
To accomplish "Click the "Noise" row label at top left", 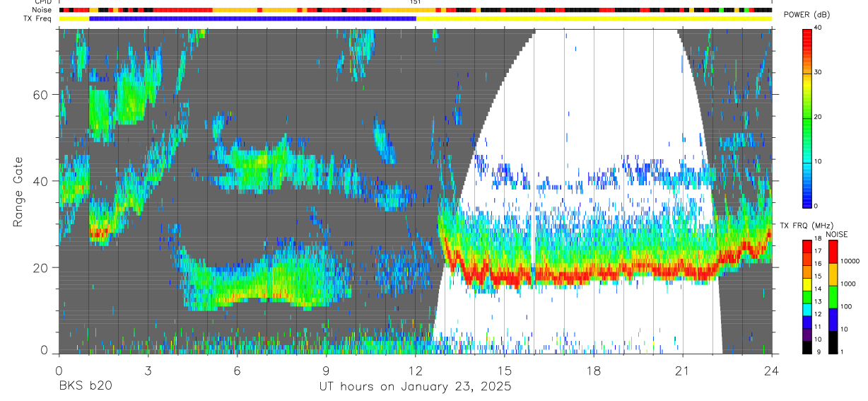I will coord(42,10).
